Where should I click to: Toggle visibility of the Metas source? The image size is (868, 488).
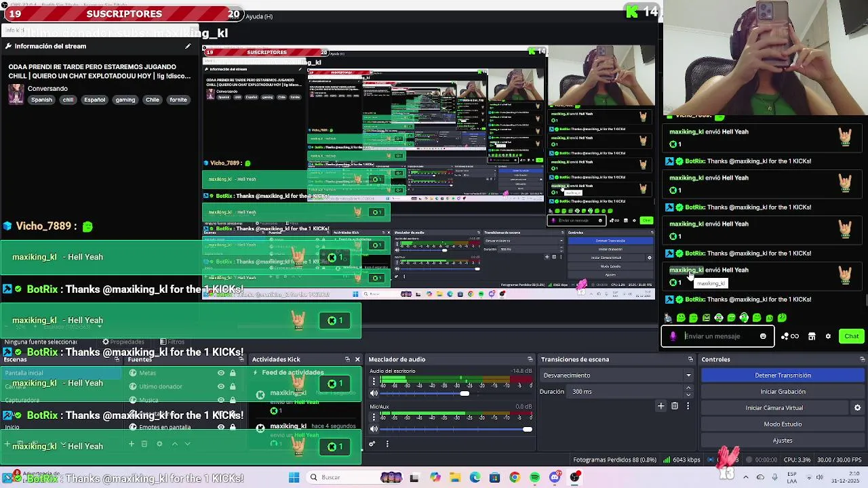[x=221, y=373]
